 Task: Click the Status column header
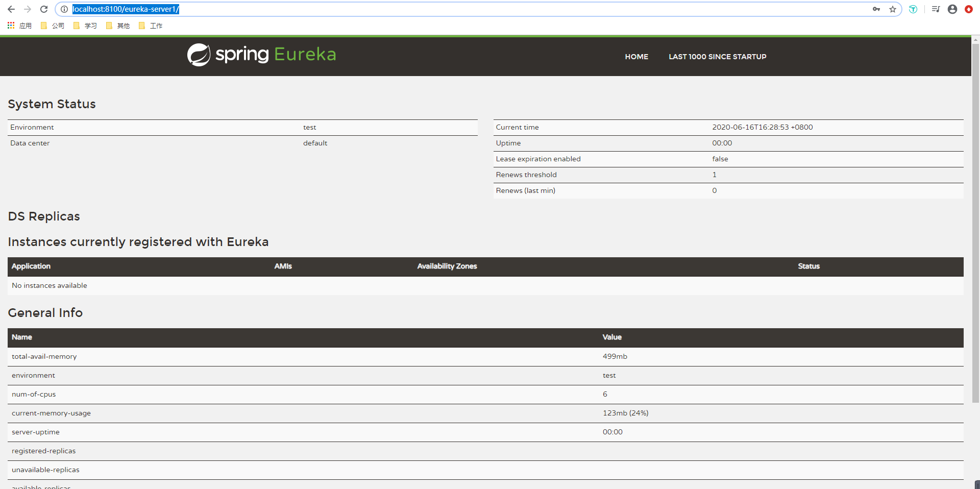(808, 266)
